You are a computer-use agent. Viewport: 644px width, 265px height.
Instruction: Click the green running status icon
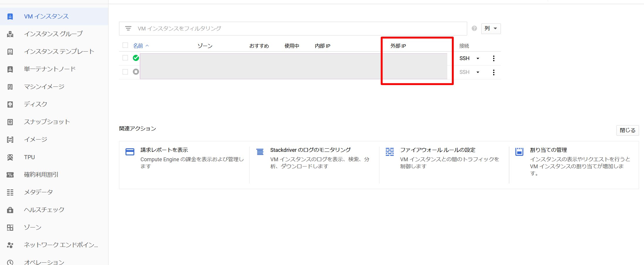coord(136,58)
